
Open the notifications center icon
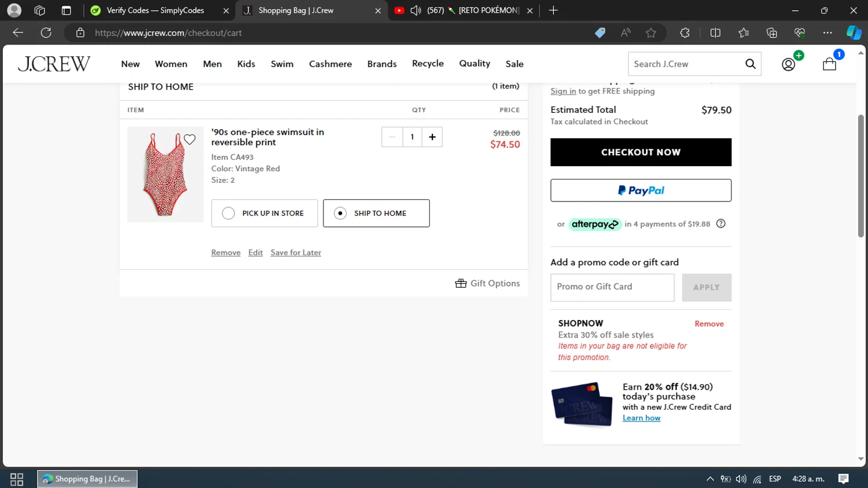click(x=844, y=479)
